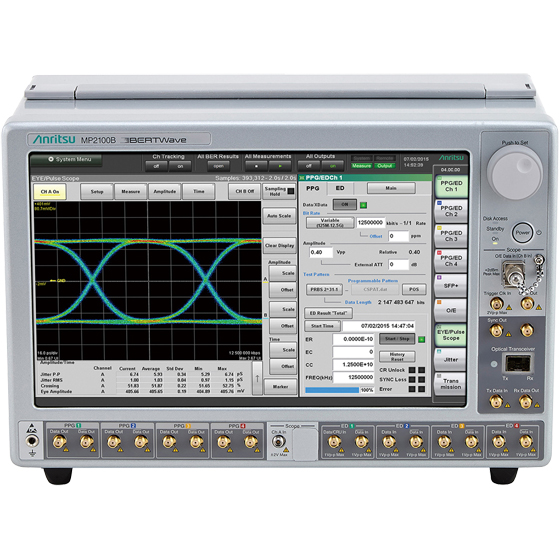Click the green Measure status indicator

(x=361, y=166)
